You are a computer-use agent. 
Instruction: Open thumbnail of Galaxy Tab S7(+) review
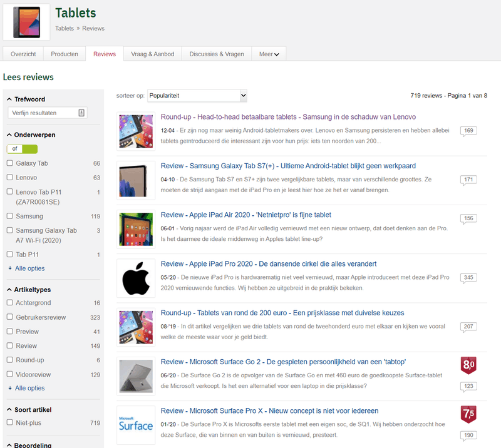(x=136, y=180)
